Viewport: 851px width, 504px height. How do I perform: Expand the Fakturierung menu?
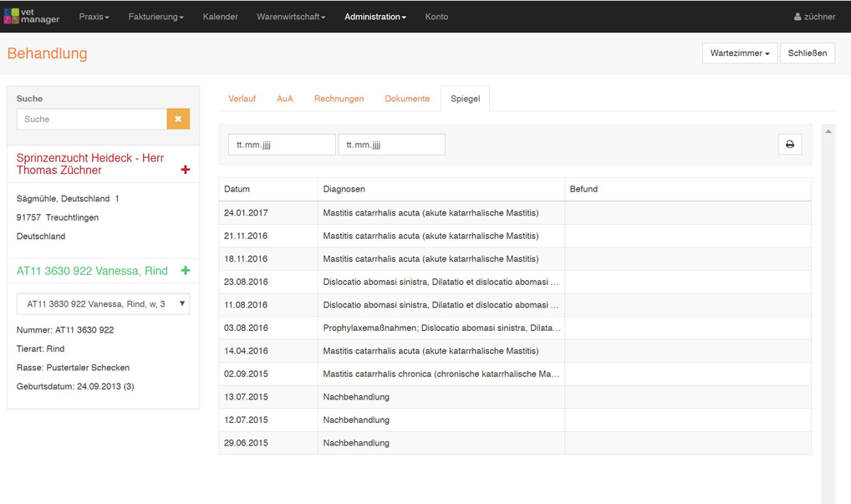click(x=155, y=17)
